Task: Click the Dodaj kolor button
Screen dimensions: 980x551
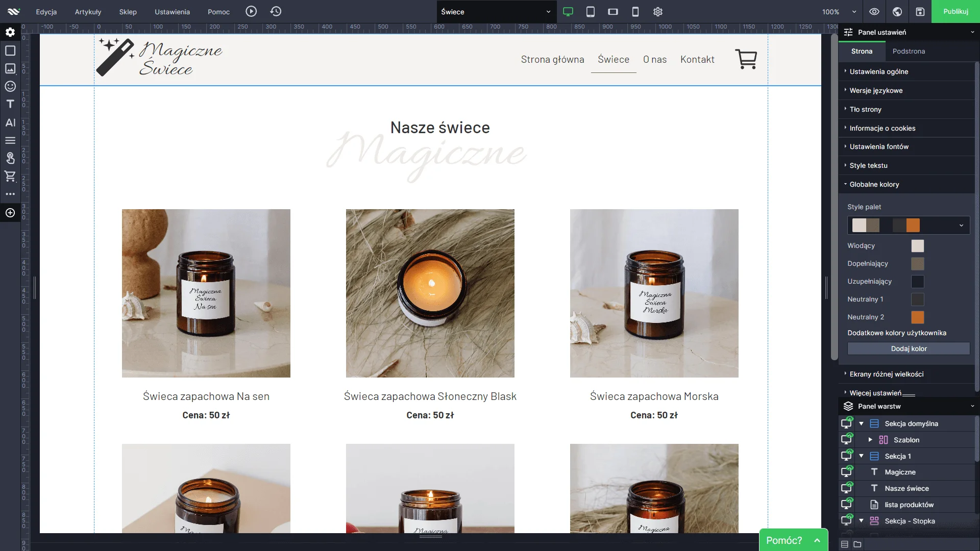Action: (x=909, y=348)
